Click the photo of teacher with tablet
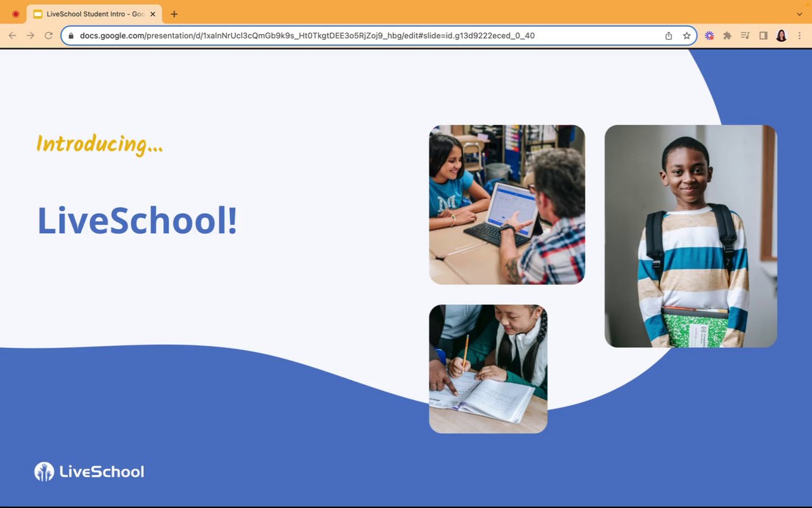The height and width of the screenshot is (508, 812). coord(507,204)
